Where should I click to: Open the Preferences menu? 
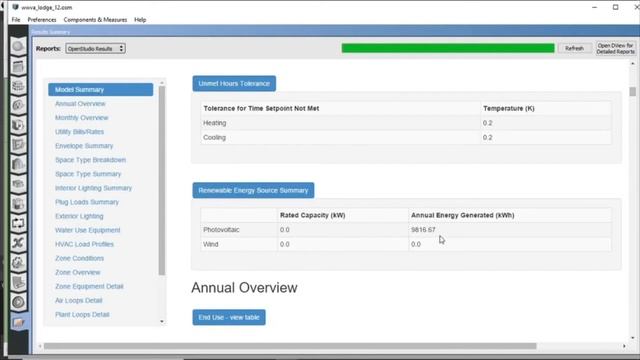coord(42,20)
